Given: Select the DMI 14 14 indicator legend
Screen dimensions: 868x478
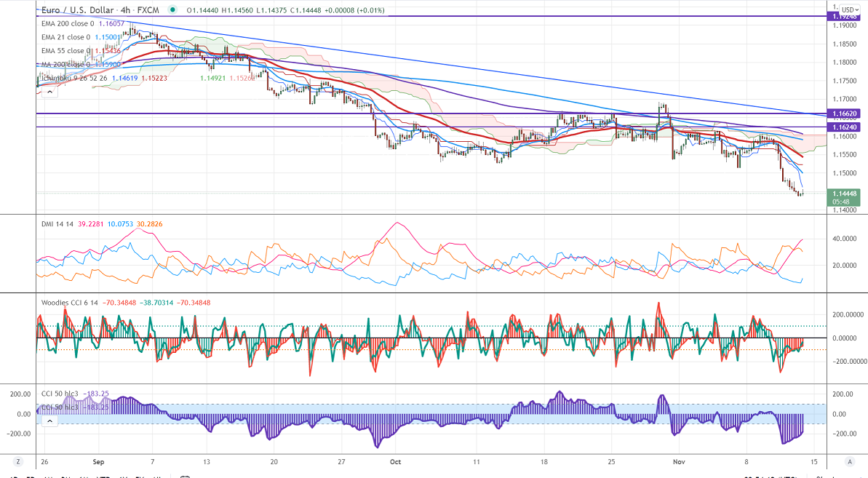Looking at the screenshot, I should pyautogui.click(x=57, y=224).
